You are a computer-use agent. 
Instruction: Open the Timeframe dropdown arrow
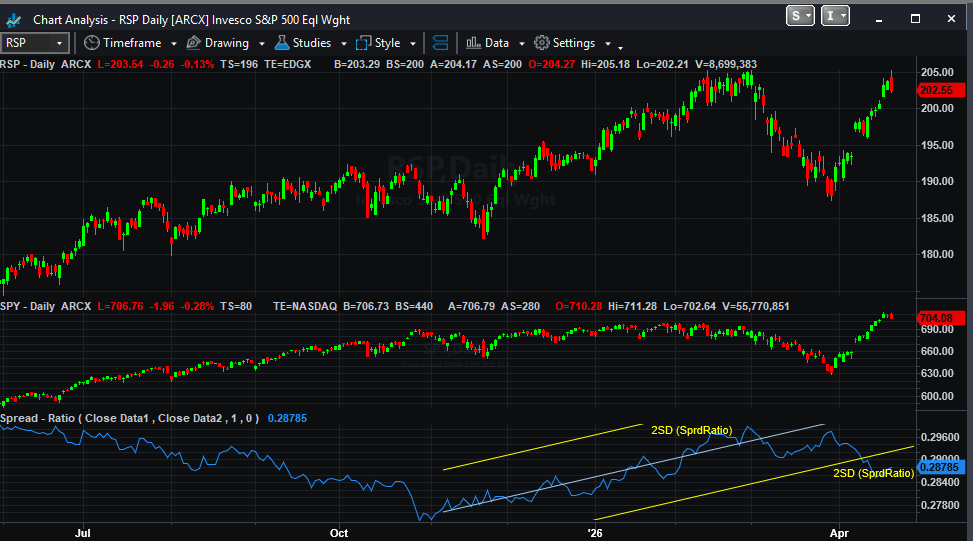(x=174, y=43)
